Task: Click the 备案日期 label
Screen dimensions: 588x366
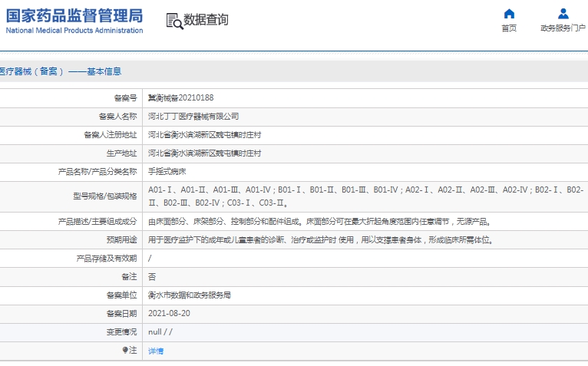Action: 122,314
